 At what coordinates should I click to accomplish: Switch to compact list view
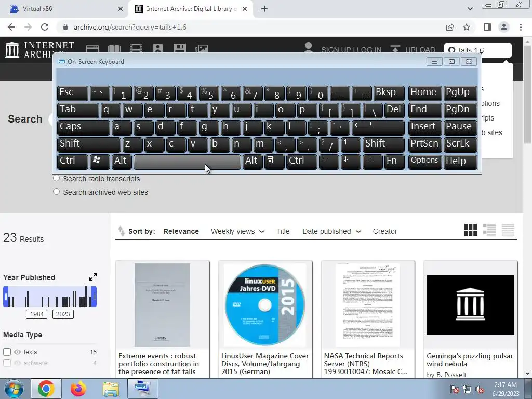point(508,230)
